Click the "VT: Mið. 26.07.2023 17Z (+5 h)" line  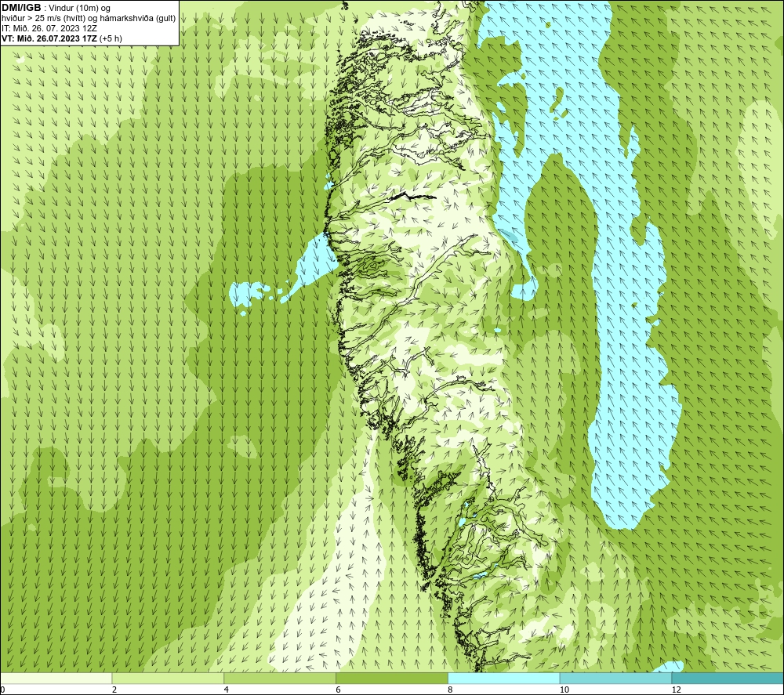62,38
